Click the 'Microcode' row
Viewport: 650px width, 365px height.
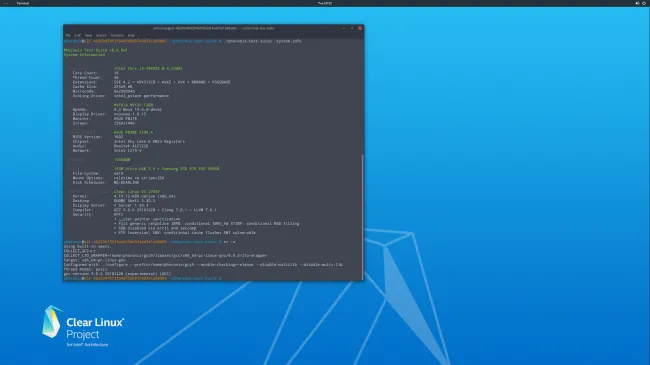(104, 91)
